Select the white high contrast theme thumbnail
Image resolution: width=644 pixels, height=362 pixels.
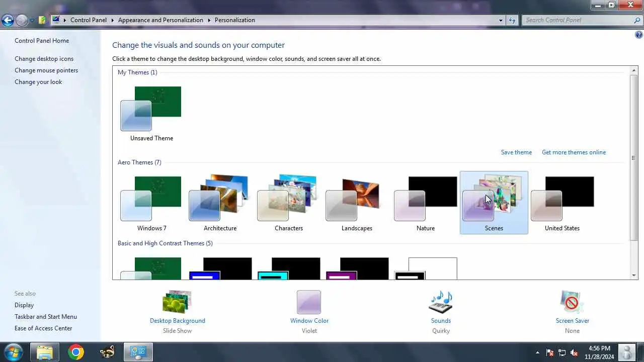tap(425, 268)
